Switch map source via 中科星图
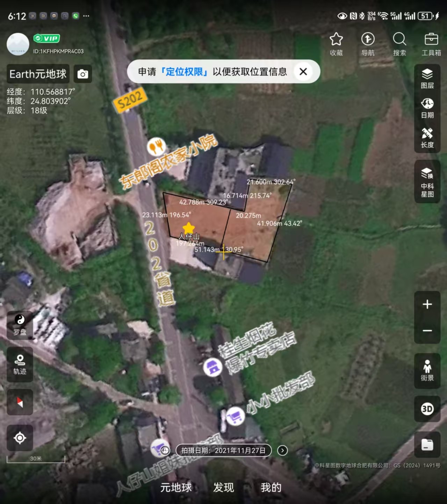Screen dimensions: 447x504 427,182
